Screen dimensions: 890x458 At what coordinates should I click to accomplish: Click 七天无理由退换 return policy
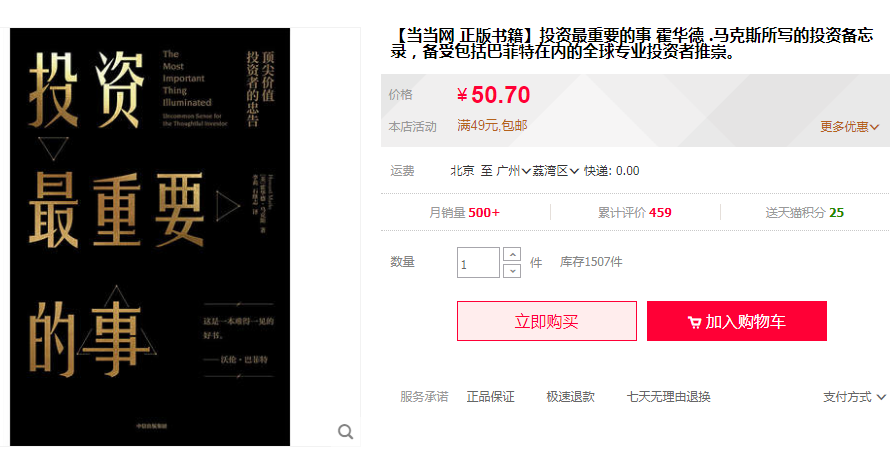pos(669,397)
